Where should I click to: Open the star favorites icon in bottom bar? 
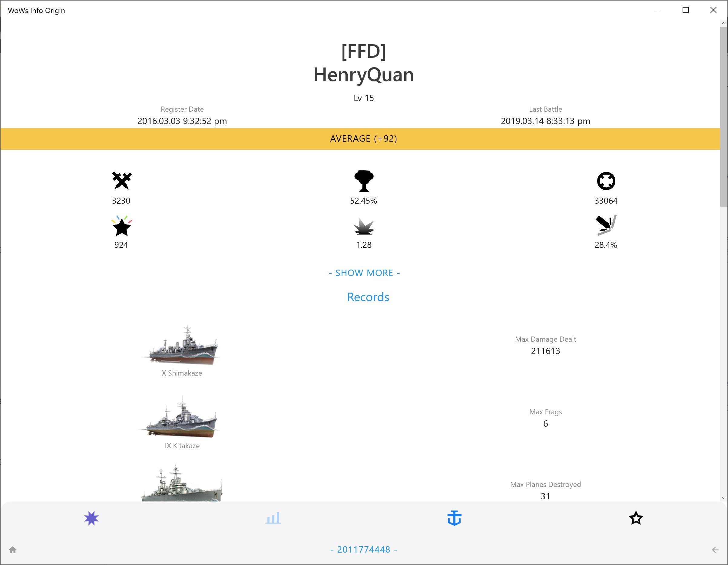[636, 518]
